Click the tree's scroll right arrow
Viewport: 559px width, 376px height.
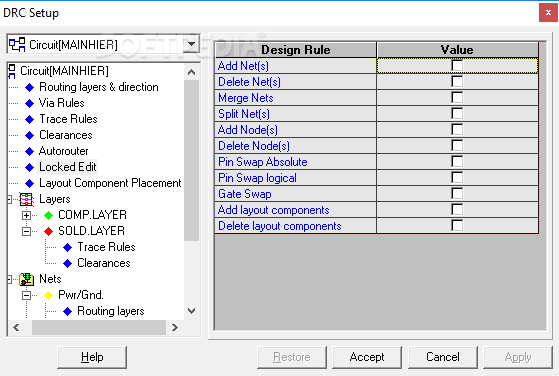174,328
